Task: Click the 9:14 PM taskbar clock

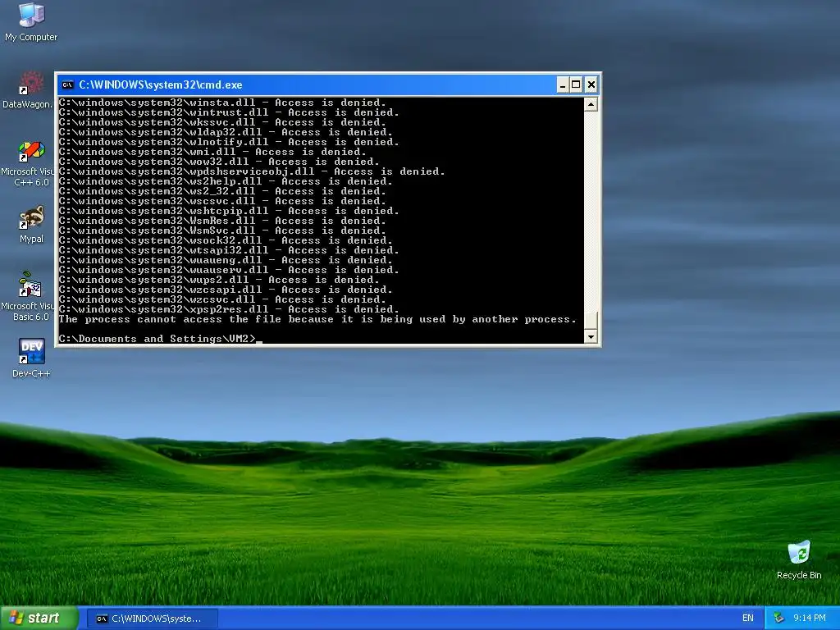Action: (810, 619)
